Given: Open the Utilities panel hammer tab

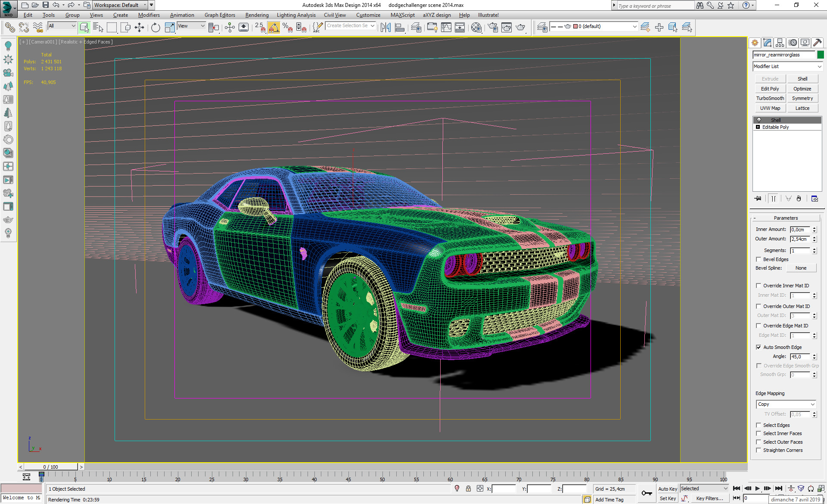Looking at the screenshot, I should (817, 43).
